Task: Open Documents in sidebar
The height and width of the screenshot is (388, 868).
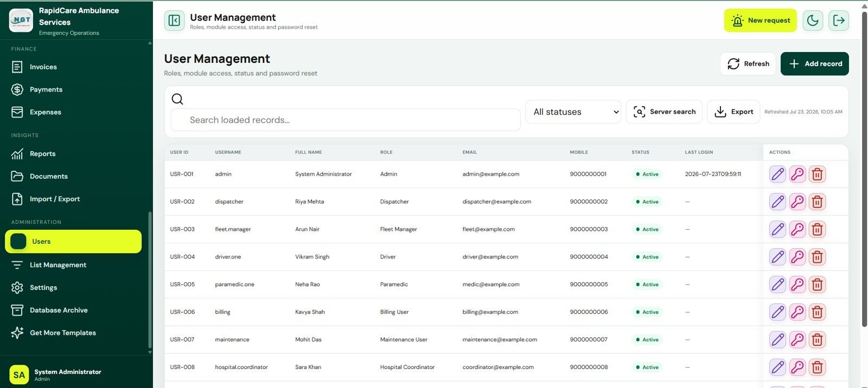Action: point(73,176)
